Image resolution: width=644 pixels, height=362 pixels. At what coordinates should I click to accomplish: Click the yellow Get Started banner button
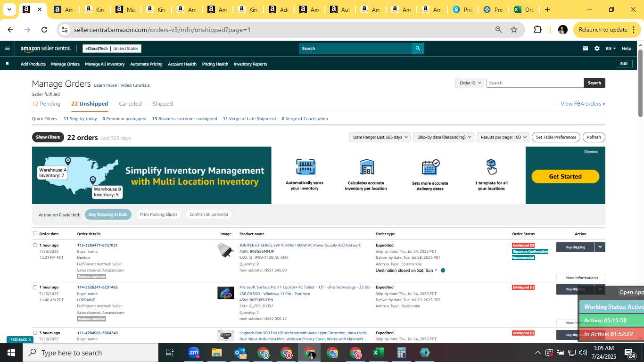[x=565, y=176]
